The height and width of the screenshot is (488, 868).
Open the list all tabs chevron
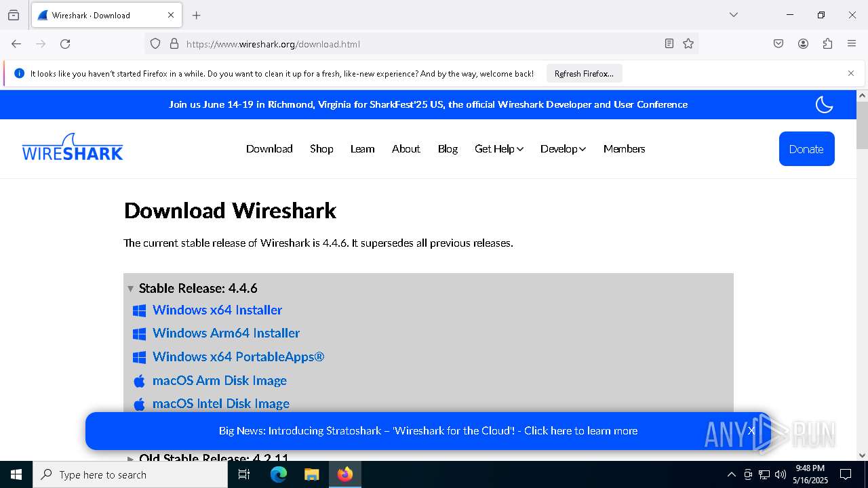[x=734, y=15]
